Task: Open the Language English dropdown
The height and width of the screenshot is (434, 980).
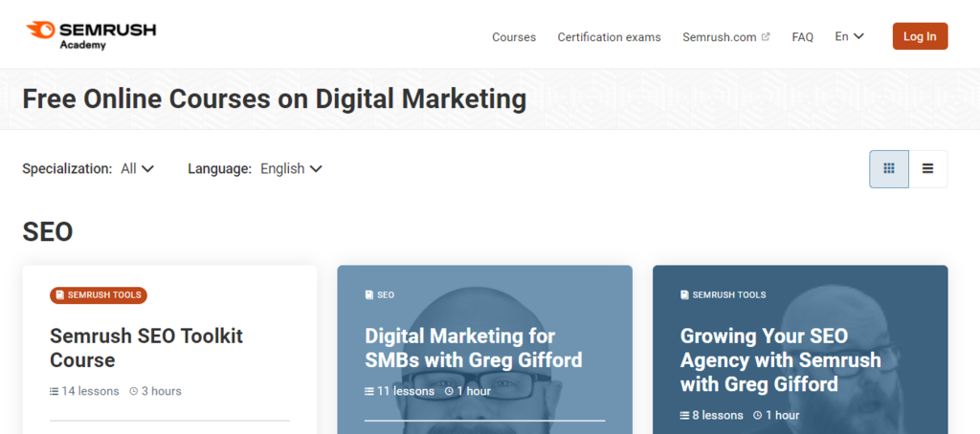Action: (x=291, y=168)
